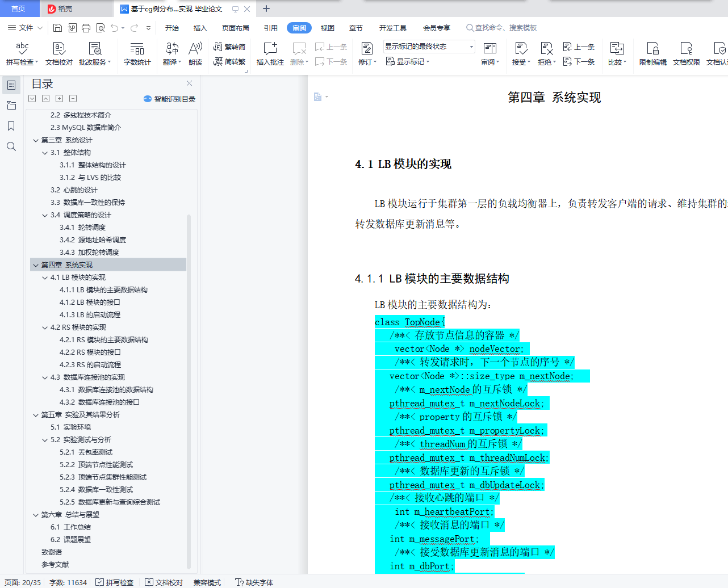The image size is (728, 588).
Task: Start 朗读 read aloud
Action: pos(195,54)
